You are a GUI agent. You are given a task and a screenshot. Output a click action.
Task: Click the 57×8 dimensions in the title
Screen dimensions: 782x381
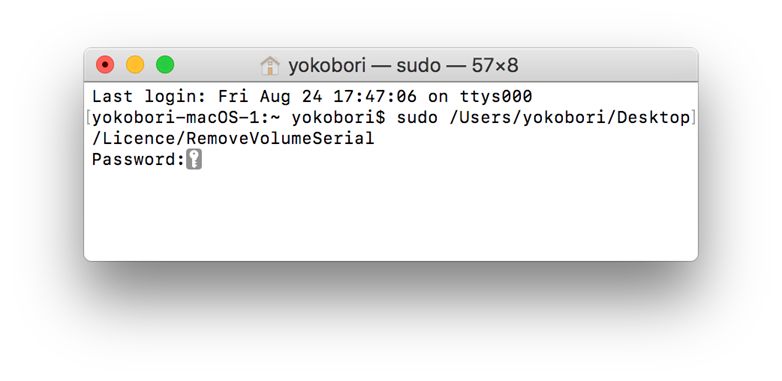495,65
